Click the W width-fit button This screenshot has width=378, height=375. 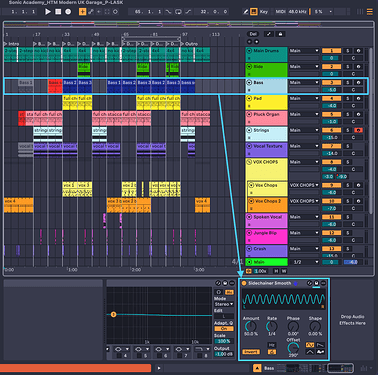tap(284, 271)
